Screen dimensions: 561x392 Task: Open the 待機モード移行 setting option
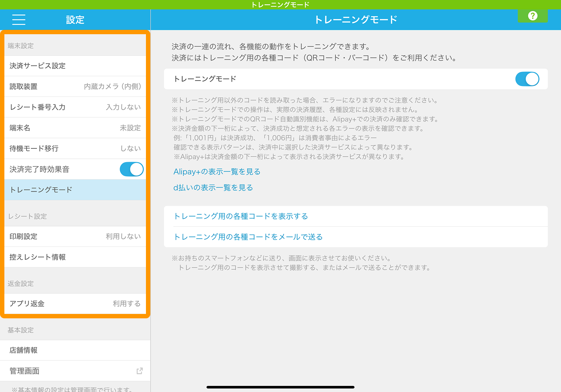click(x=75, y=148)
